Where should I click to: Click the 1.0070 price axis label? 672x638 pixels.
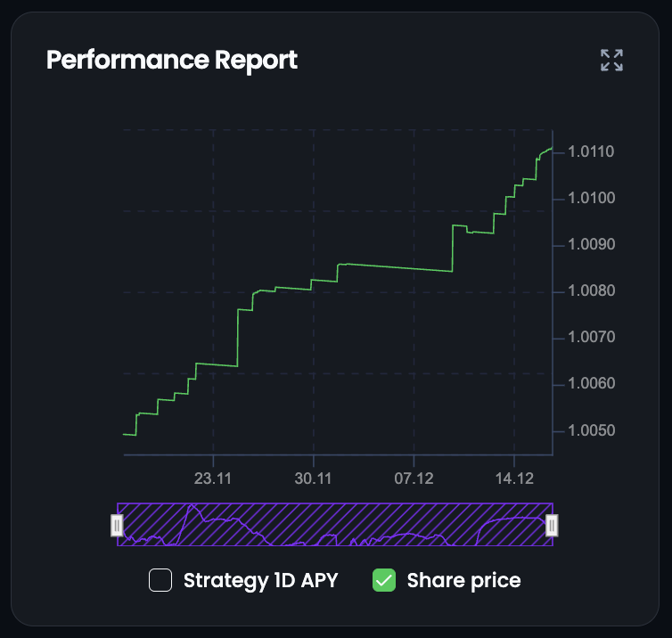[589, 339]
